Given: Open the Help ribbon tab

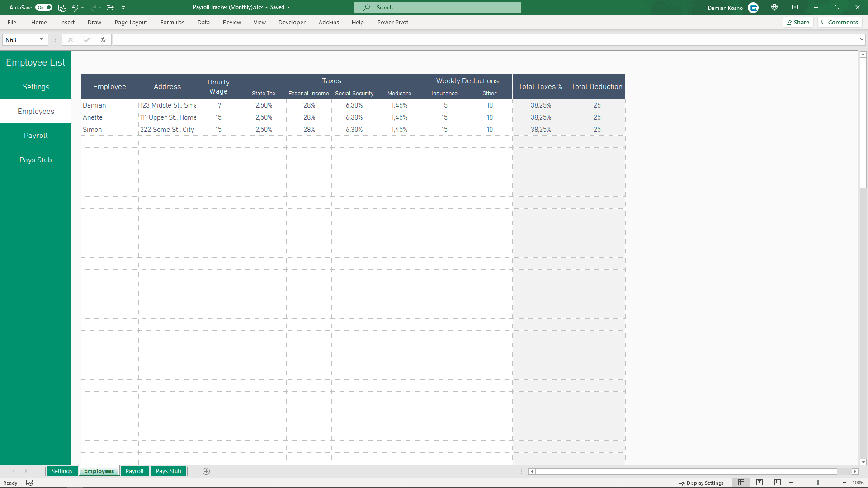Looking at the screenshot, I should coord(358,22).
